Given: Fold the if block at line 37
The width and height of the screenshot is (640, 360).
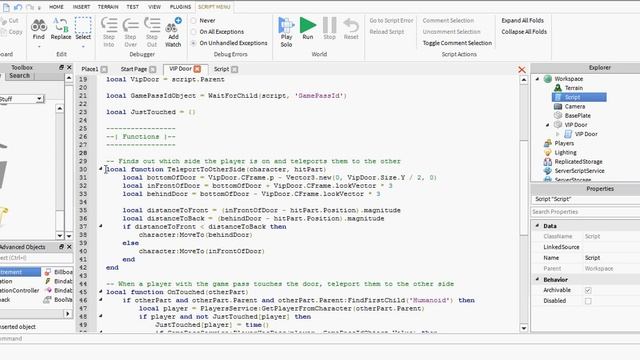Looking at the screenshot, I should point(101,226).
